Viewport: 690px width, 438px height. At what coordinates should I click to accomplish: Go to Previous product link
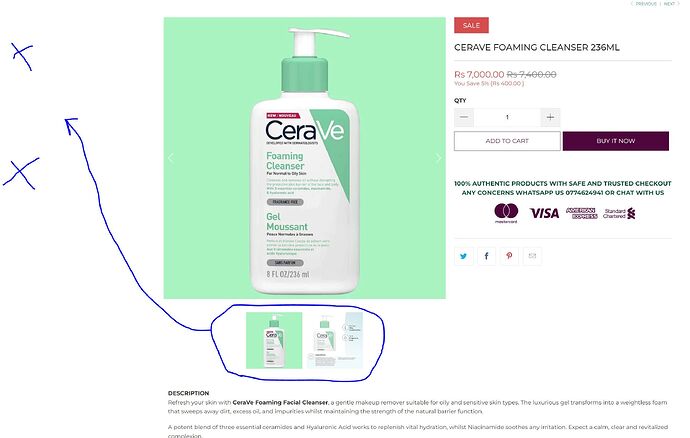click(645, 4)
